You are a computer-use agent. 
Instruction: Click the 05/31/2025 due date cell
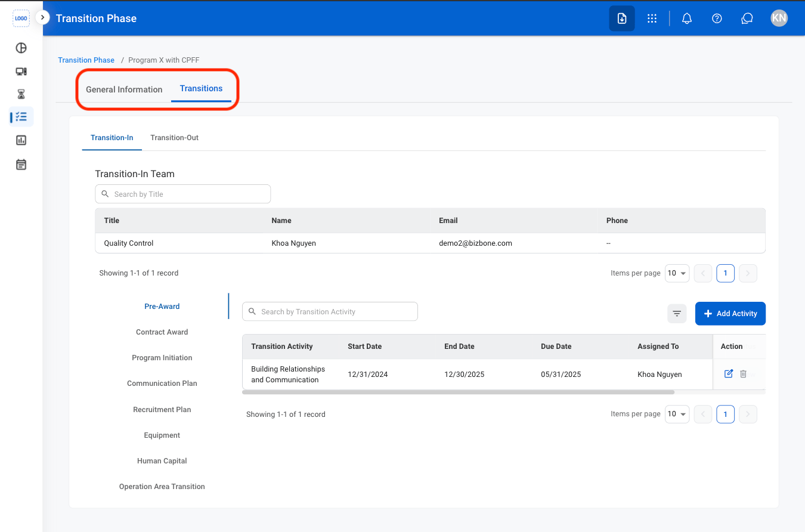pos(561,375)
